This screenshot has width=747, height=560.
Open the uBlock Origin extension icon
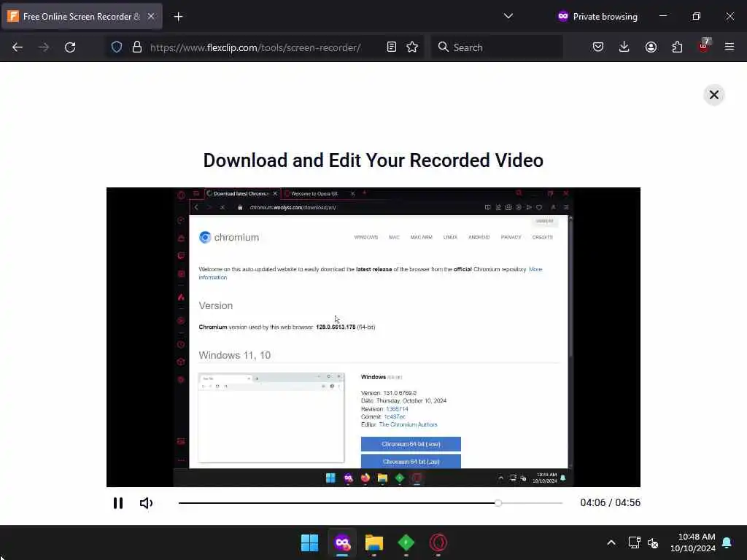(704, 46)
